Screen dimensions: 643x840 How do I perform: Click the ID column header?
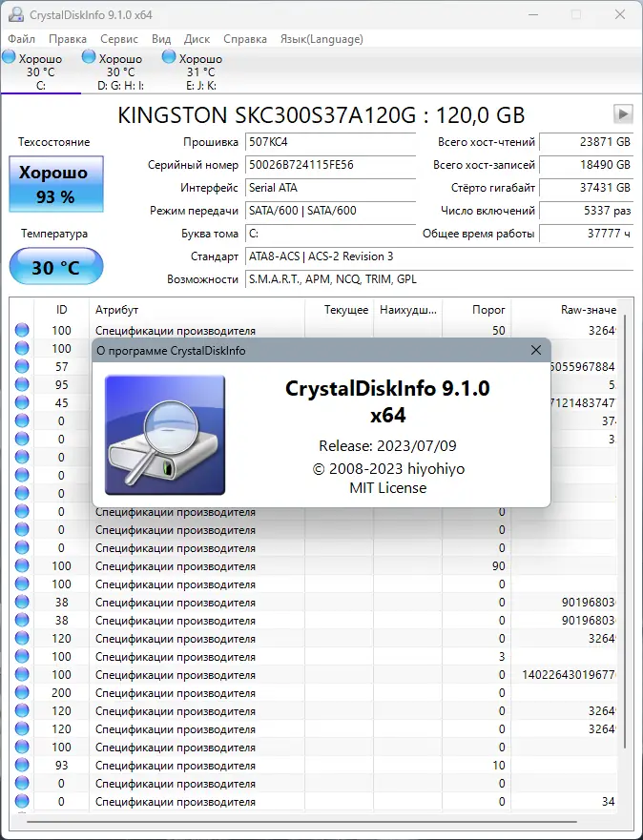[62, 310]
